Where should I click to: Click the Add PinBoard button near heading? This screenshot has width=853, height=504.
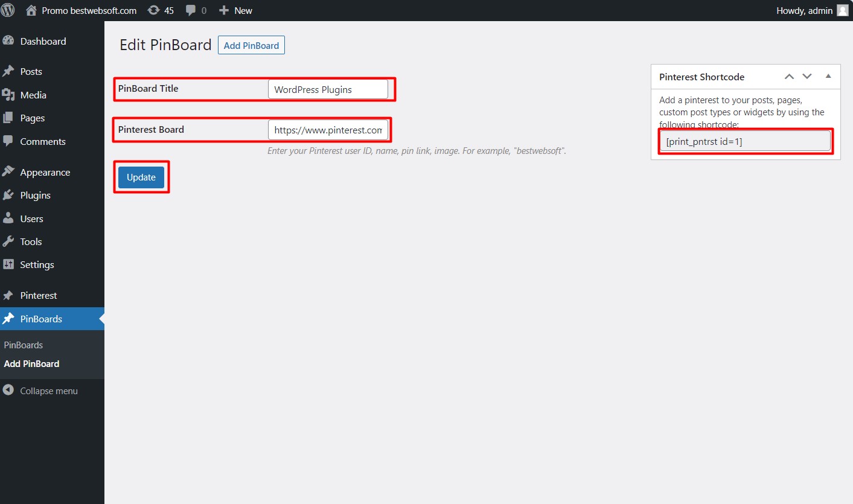coord(251,45)
